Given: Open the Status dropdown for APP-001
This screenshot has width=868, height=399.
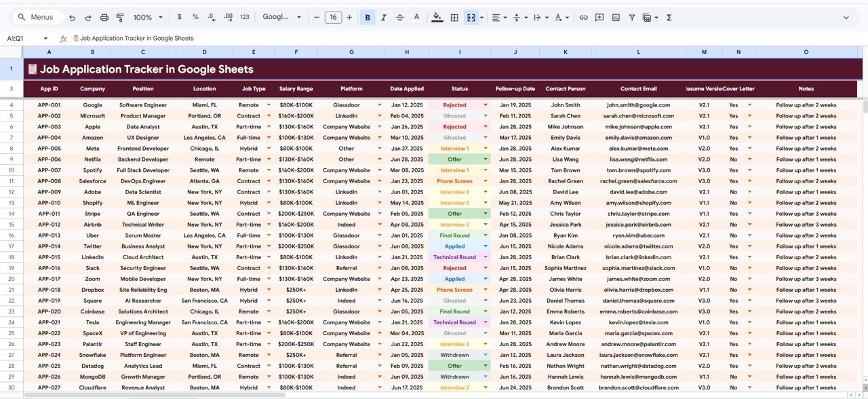Looking at the screenshot, I should point(486,104).
